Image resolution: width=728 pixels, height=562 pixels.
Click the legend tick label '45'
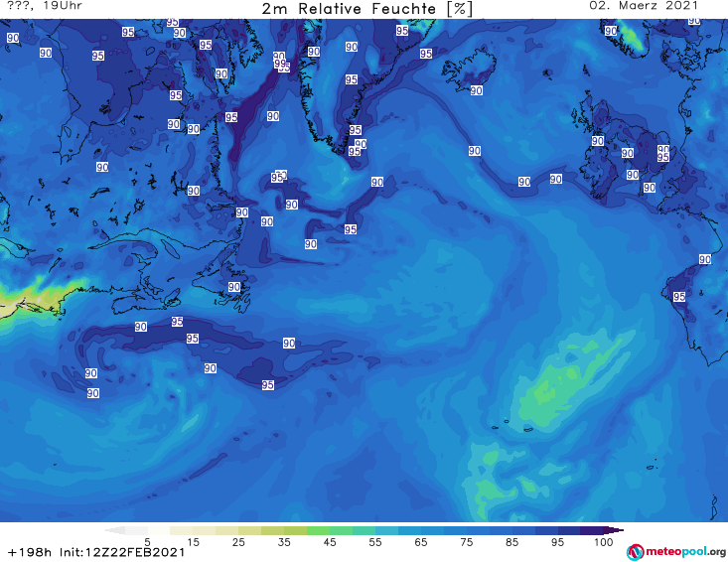pos(330,542)
